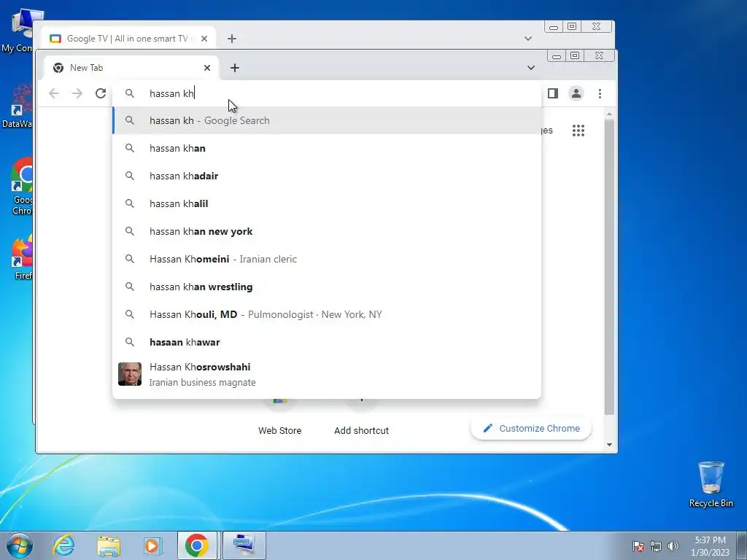
Task: Click the page scrollbar down arrow
Action: coord(609,445)
